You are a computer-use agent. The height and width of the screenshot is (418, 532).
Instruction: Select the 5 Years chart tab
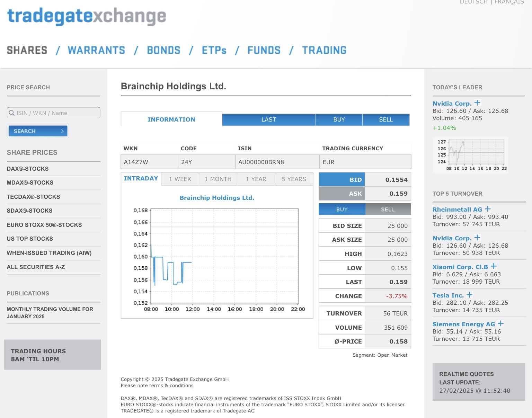[x=294, y=179]
